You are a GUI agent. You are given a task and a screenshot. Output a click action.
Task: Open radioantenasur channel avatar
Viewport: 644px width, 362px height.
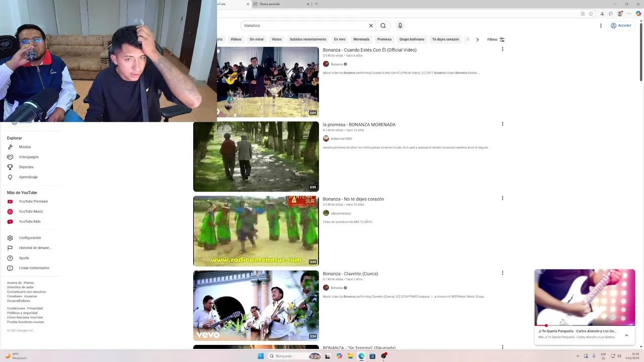click(326, 213)
